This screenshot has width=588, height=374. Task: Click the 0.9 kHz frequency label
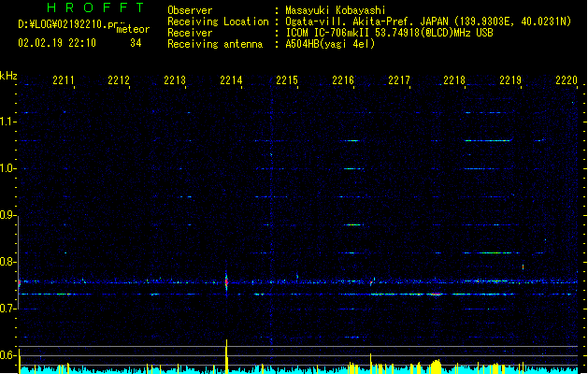pyautogui.click(x=7, y=215)
